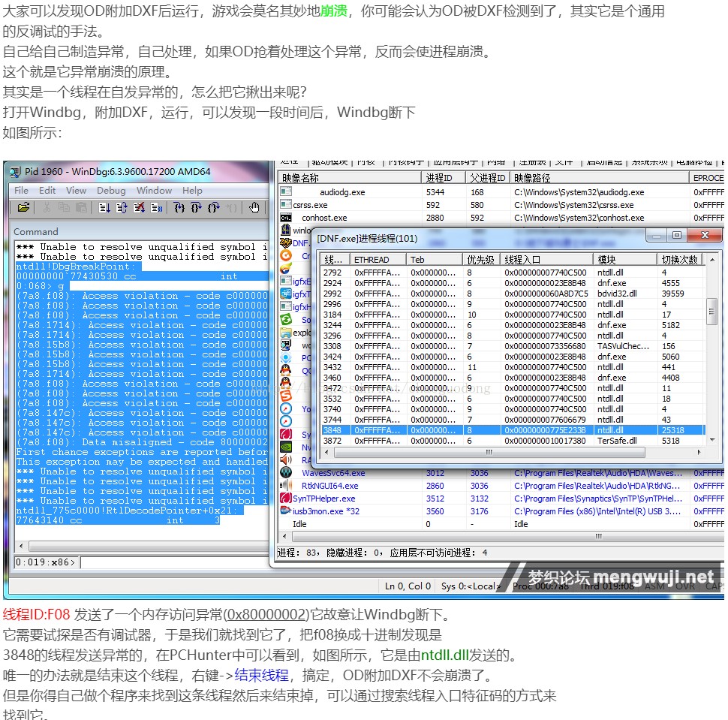Click the WavesSvc64.exe process icon

(286, 472)
